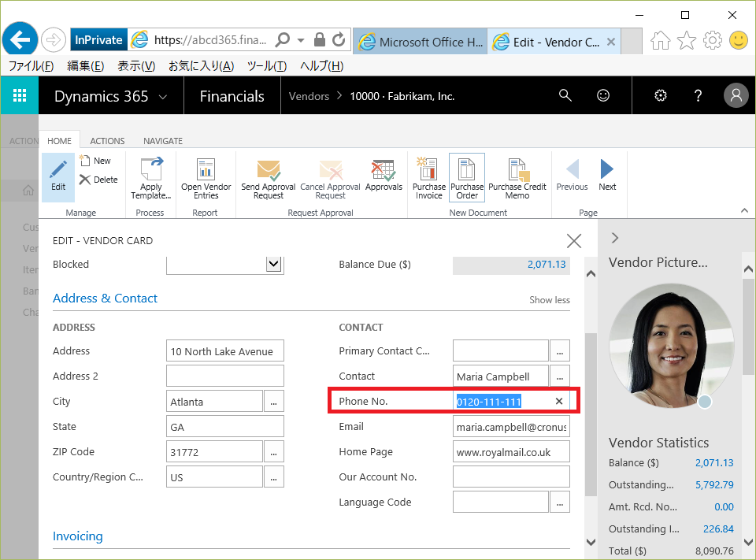Open browser tools gear icon
756x560 pixels.
pos(713,40)
